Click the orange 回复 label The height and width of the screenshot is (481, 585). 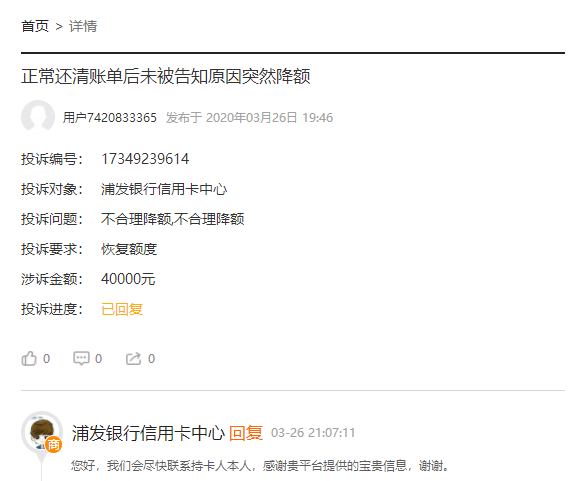coord(246,433)
